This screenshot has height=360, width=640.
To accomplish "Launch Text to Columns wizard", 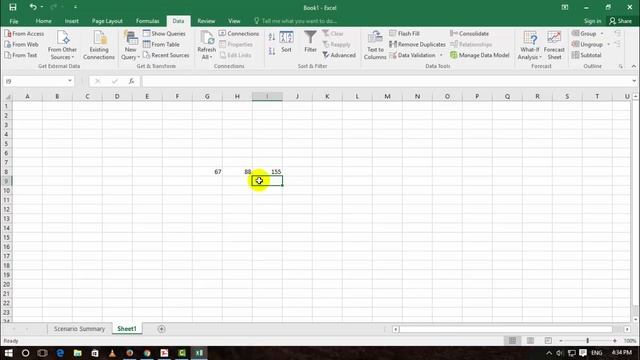I will (x=375, y=45).
